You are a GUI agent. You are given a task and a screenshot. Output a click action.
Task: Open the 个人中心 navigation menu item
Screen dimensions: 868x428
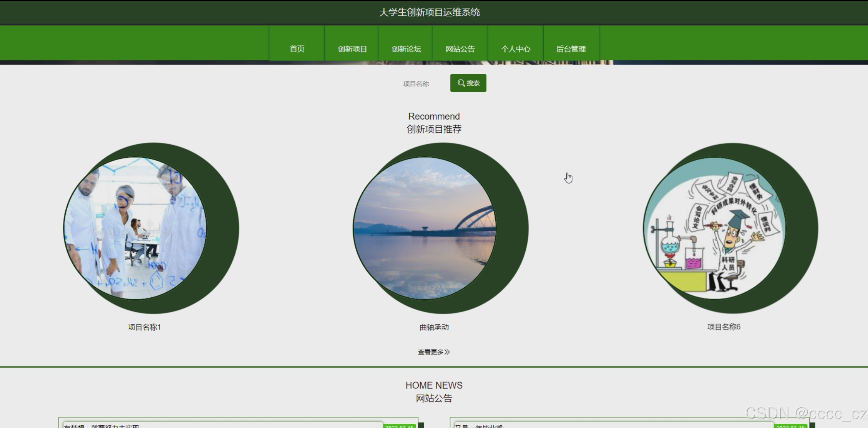point(516,48)
